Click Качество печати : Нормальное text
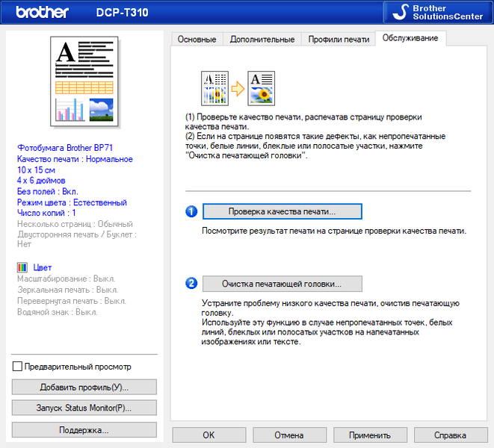The width and height of the screenshot is (494, 448). pyautogui.click(x=75, y=159)
